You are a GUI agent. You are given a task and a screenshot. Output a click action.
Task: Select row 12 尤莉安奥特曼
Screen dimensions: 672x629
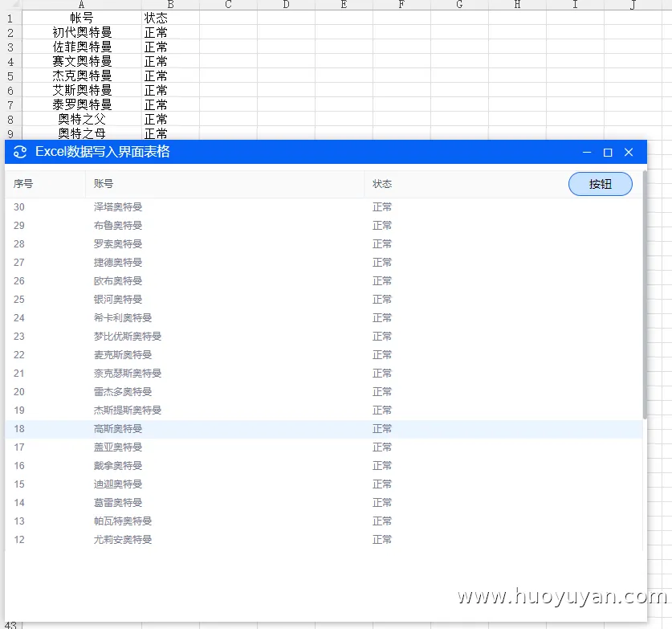pos(324,539)
